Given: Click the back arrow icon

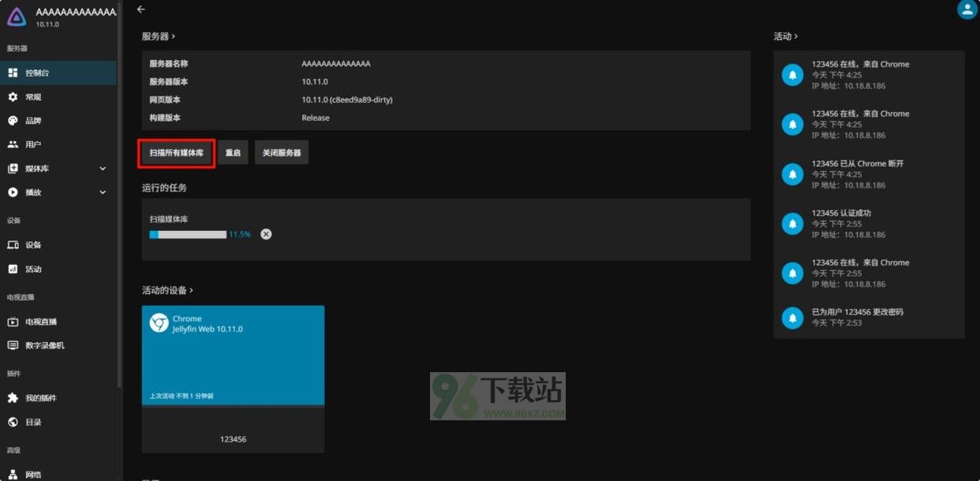Looking at the screenshot, I should [141, 9].
